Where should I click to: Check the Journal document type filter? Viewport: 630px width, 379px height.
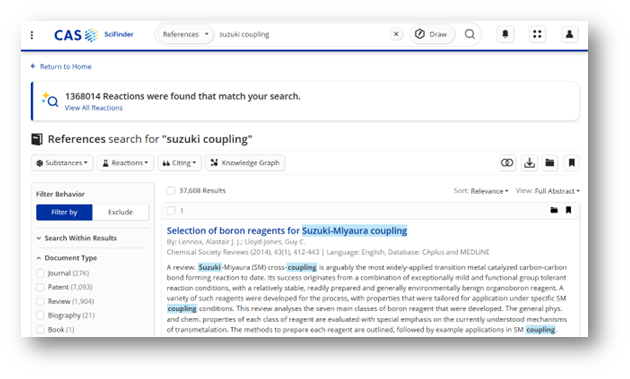pyautogui.click(x=40, y=273)
